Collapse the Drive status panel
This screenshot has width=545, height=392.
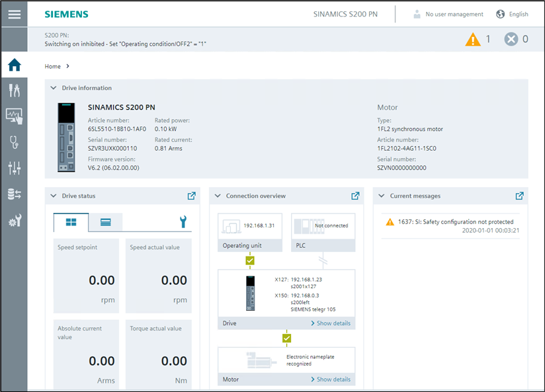(x=54, y=196)
